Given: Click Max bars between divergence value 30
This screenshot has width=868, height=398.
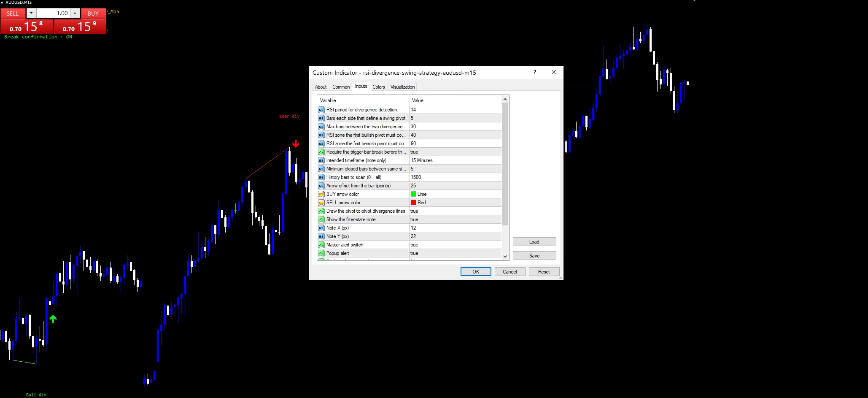Looking at the screenshot, I should point(456,127).
